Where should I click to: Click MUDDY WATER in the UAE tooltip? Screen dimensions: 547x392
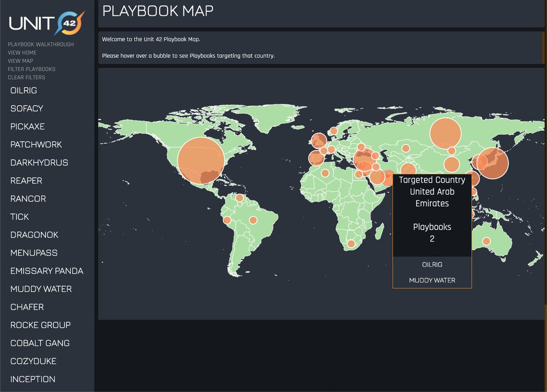tap(432, 280)
